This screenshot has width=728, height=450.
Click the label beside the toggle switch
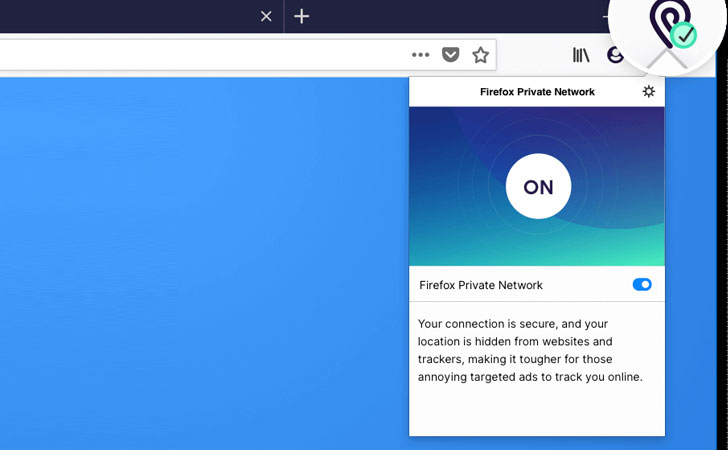(x=481, y=285)
